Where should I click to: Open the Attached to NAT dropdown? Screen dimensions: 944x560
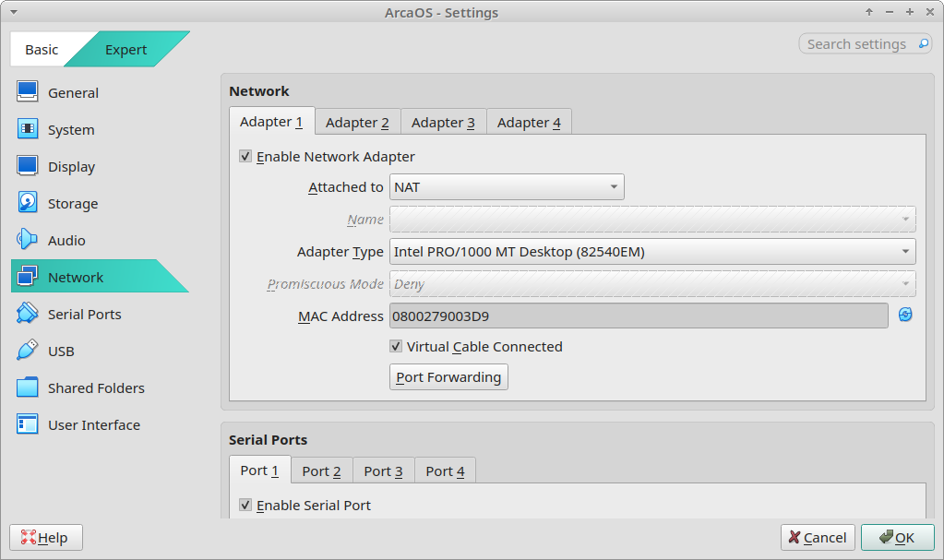click(507, 186)
